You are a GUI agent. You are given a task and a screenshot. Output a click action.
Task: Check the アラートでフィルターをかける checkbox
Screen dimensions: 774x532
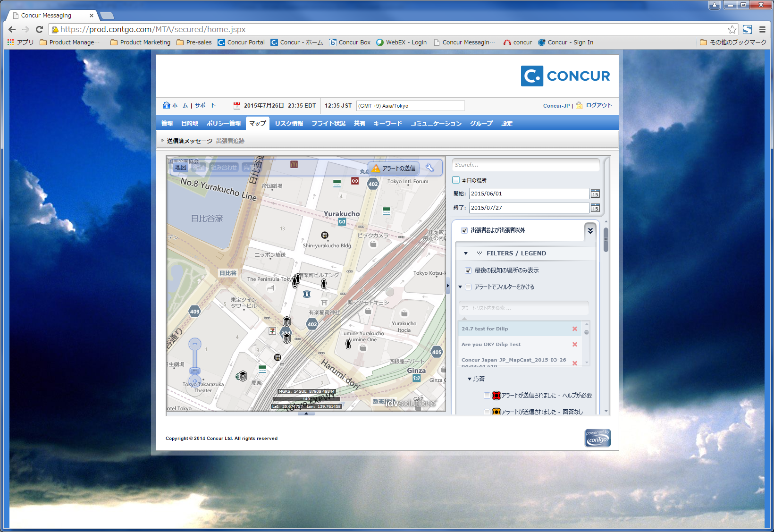pos(468,287)
